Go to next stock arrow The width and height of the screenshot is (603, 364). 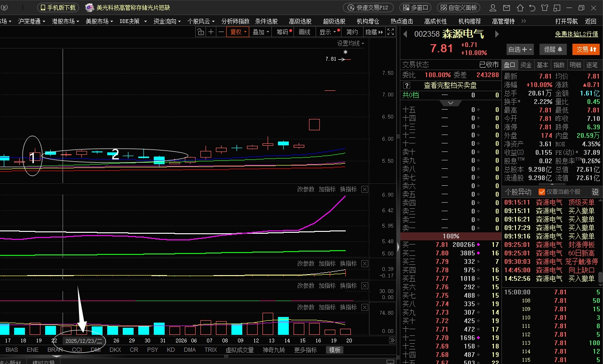pyautogui.click(x=497, y=34)
